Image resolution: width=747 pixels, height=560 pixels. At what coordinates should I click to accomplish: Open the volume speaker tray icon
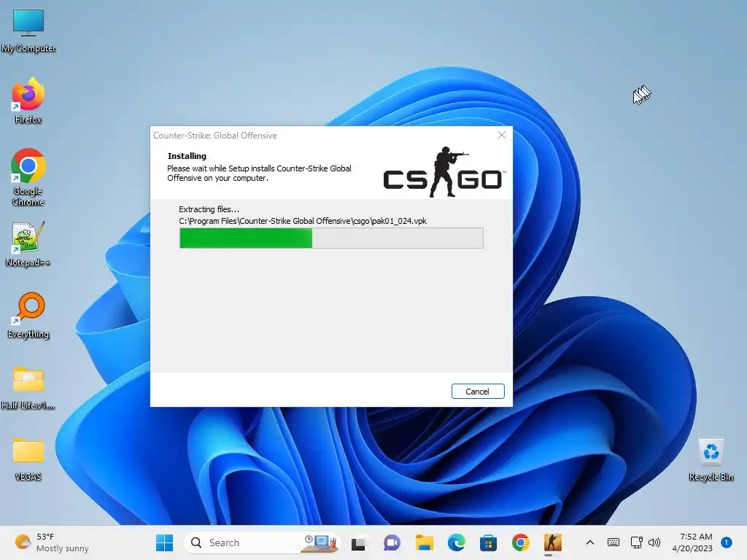[x=654, y=542]
